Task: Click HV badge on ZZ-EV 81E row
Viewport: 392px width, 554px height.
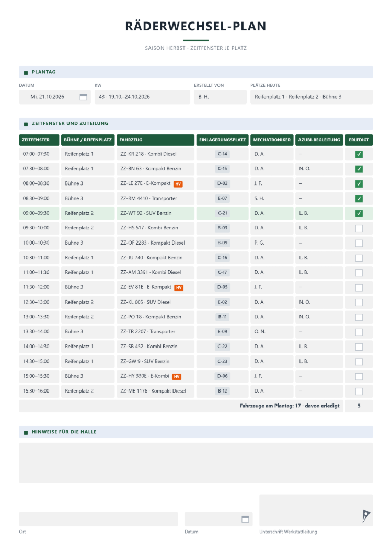Action: 179,287
